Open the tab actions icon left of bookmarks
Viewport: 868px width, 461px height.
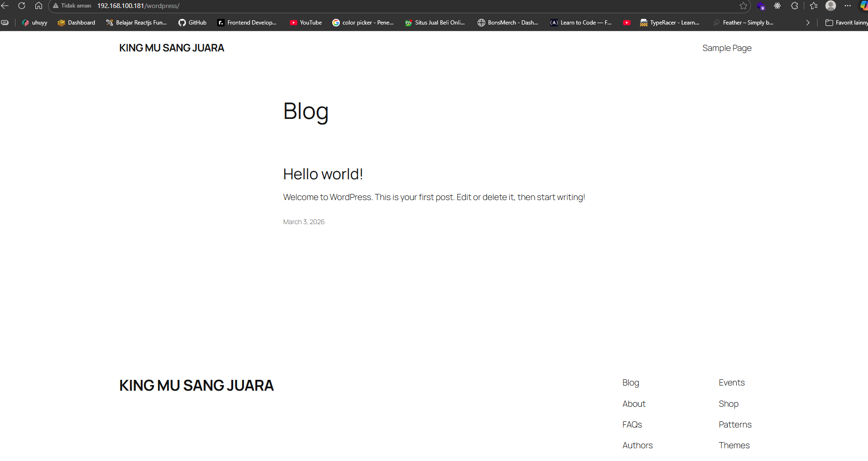click(5, 22)
